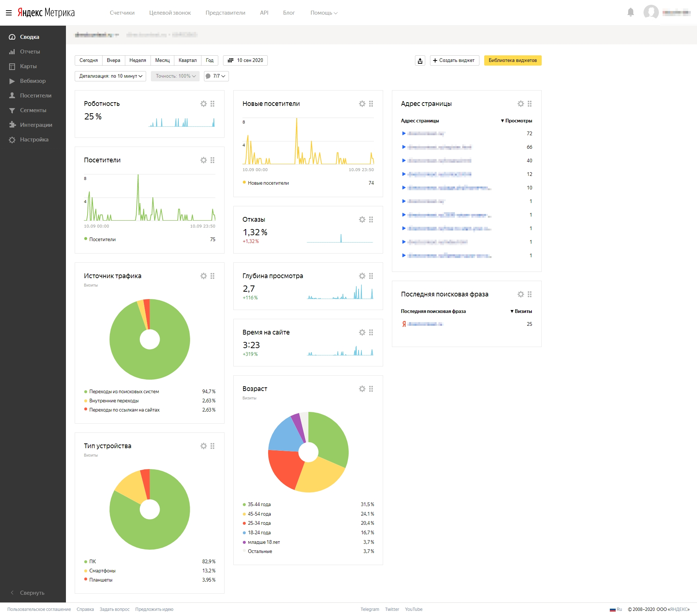Sort by the Просмотры column header
Screen dimensions: 697x616
click(518, 121)
